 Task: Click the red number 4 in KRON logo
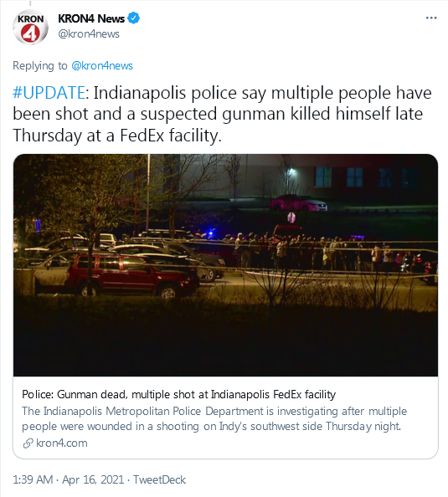pyautogui.click(x=30, y=33)
